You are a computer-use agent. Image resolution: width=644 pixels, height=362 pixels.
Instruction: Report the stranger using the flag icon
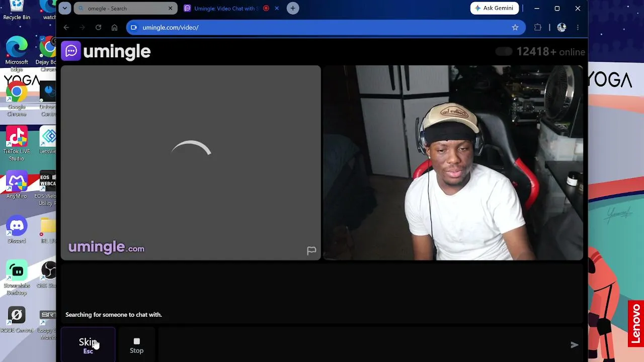click(x=311, y=250)
